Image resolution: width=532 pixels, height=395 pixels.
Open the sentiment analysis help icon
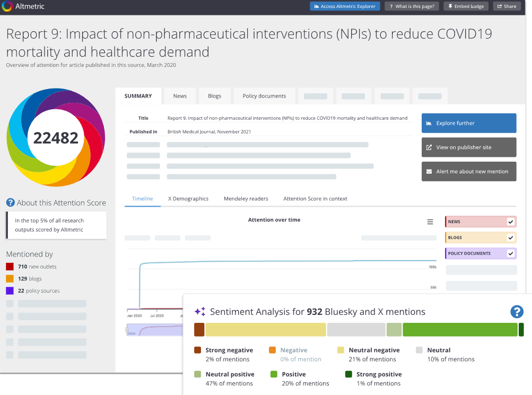tap(517, 312)
